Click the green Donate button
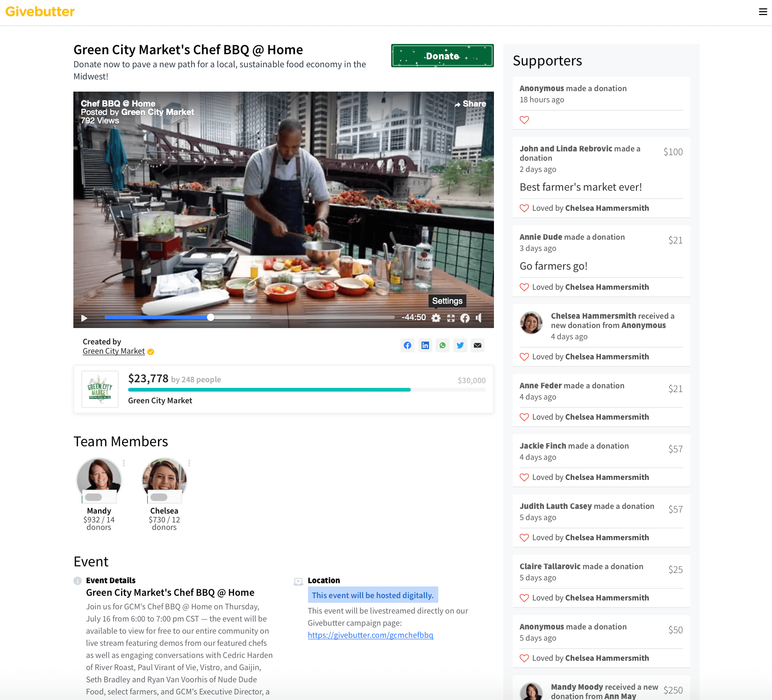772x700 pixels. pos(442,56)
